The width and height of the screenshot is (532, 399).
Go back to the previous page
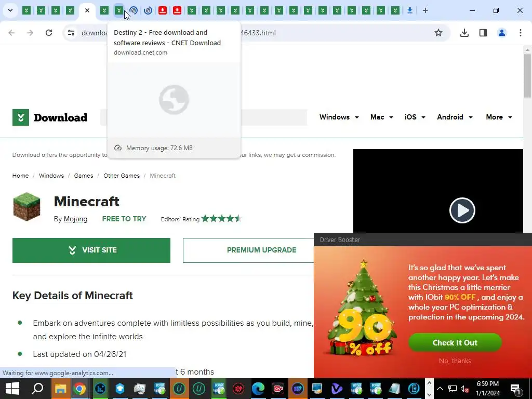pos(11,33)
